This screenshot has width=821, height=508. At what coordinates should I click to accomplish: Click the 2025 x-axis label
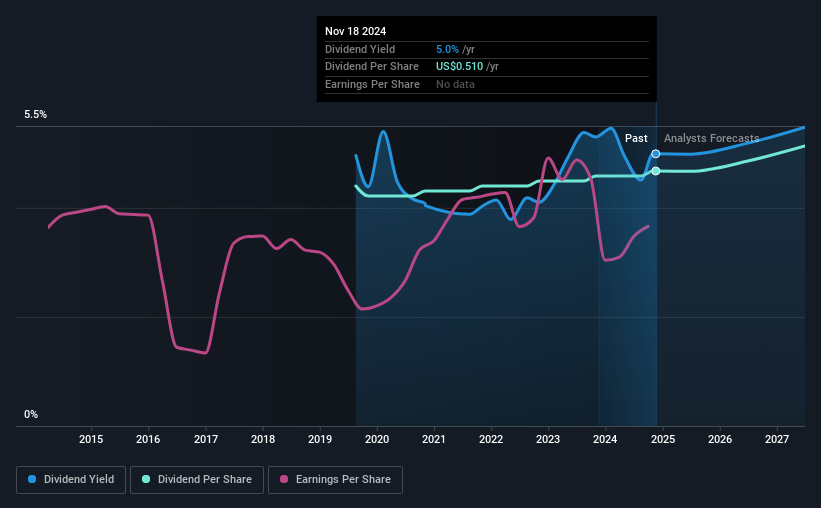[x=663, y=439]
